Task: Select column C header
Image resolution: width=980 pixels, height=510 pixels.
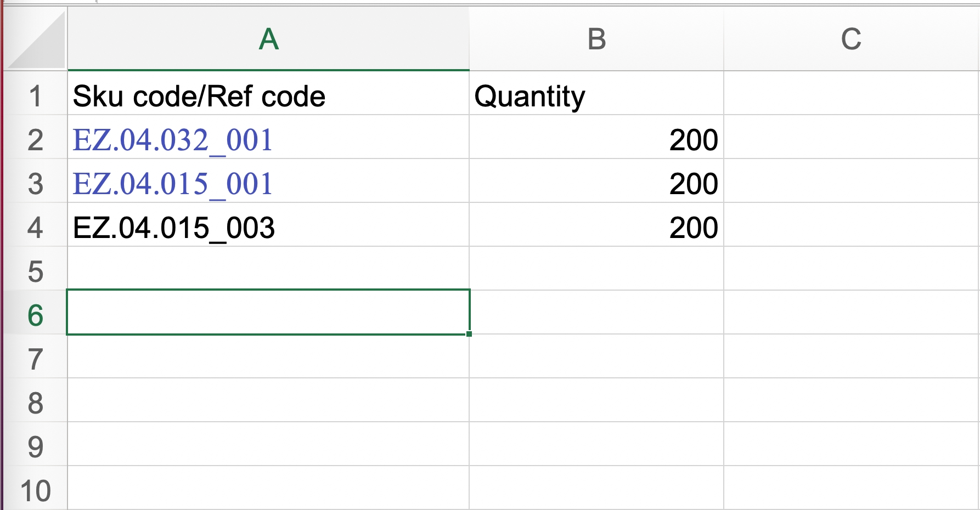Action: pyautogui.click(x=851, y=39)
